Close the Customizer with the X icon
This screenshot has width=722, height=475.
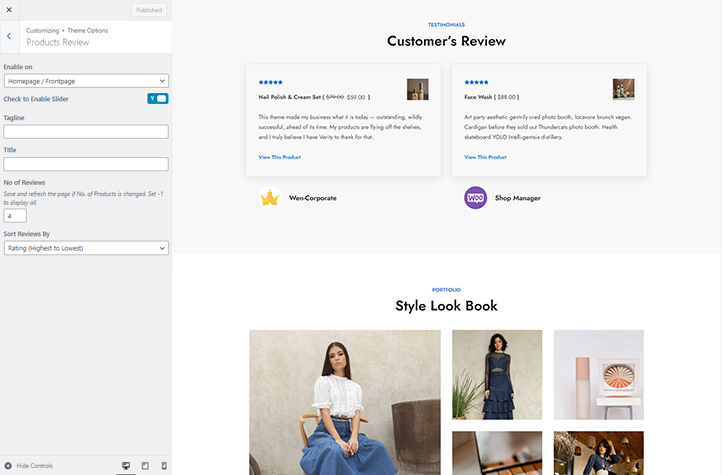point(9,10)
